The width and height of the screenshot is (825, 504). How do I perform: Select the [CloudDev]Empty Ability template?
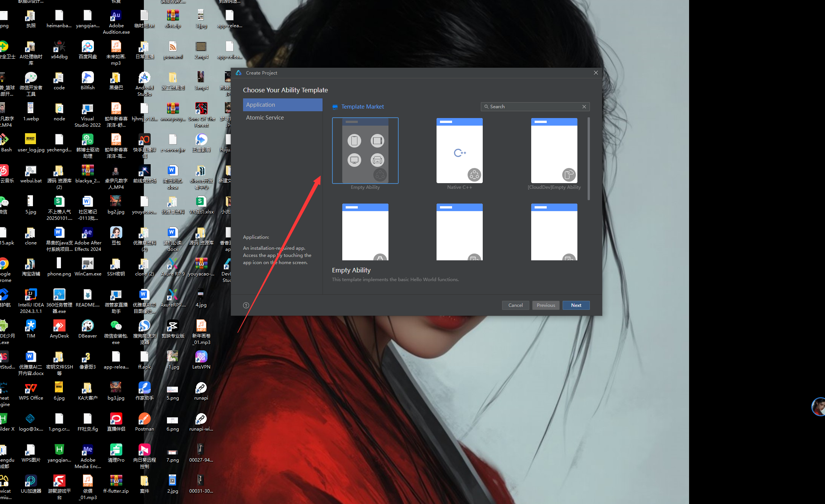coord(554,150)
